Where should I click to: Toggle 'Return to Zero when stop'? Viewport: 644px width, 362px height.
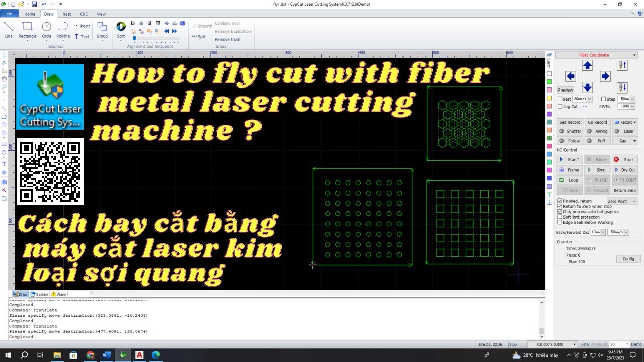pos(560,206)
